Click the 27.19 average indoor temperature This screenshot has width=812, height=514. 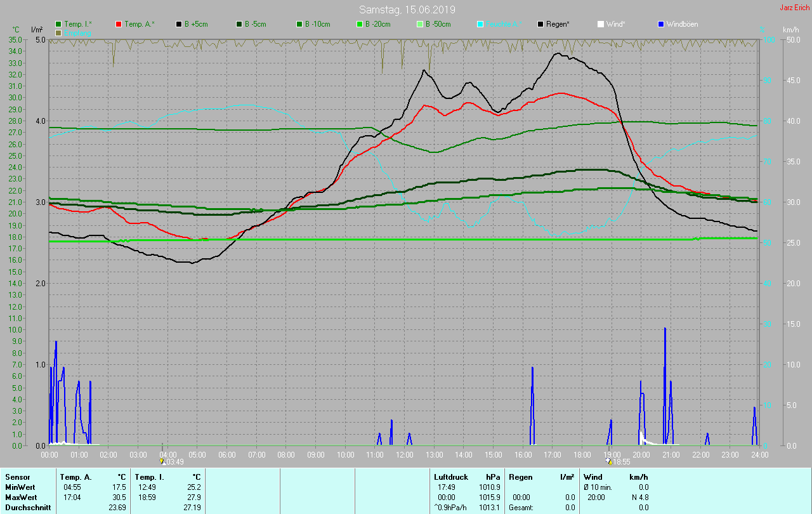pyautogui.click(x=192, y=508)
